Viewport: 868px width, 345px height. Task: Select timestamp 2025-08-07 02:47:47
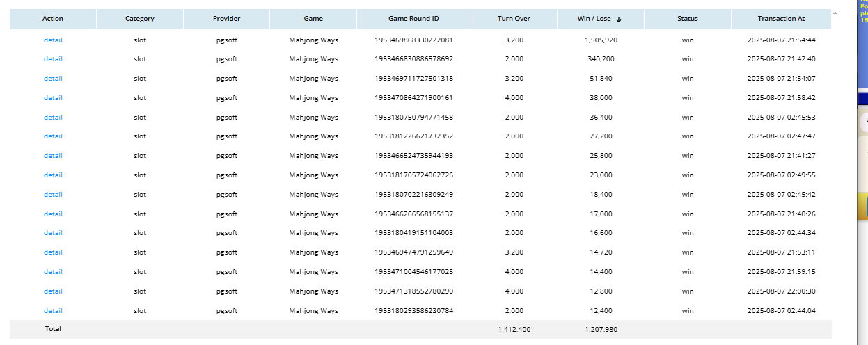[x=782, y=136]
